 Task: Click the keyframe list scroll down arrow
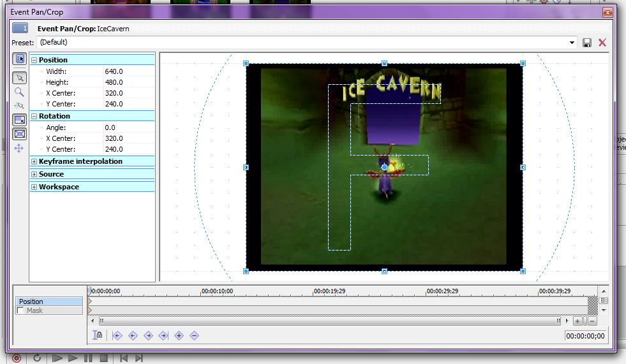[604, 310]
